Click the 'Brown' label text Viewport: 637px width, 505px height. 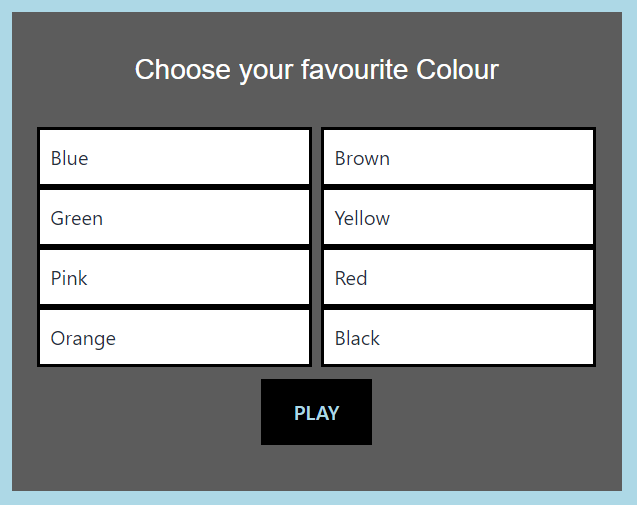point(362,158)
